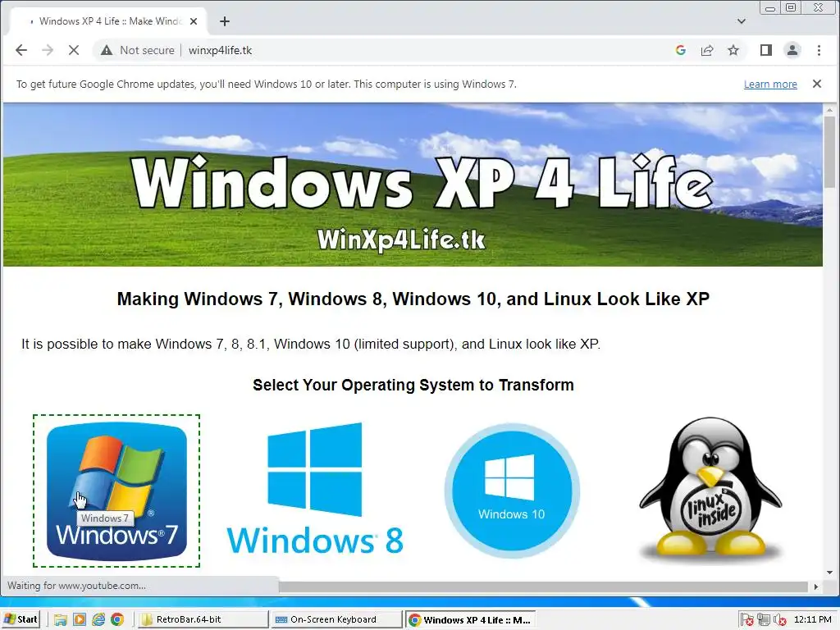840x630 pixels.
Task: Click the horizontal scrollbar right arrow
Action: click(x=815, y=587)
